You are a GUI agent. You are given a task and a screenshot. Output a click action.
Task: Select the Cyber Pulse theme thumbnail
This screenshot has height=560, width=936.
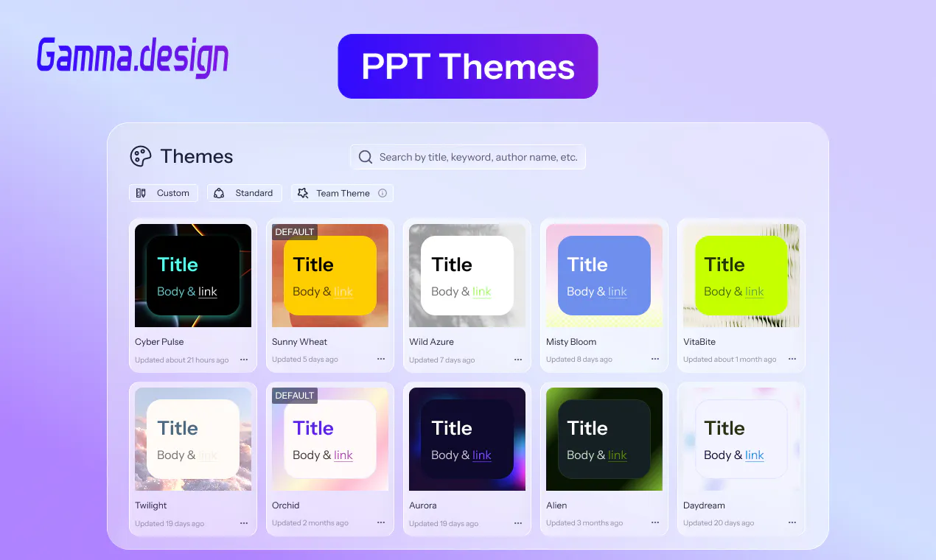pos(193,276)
